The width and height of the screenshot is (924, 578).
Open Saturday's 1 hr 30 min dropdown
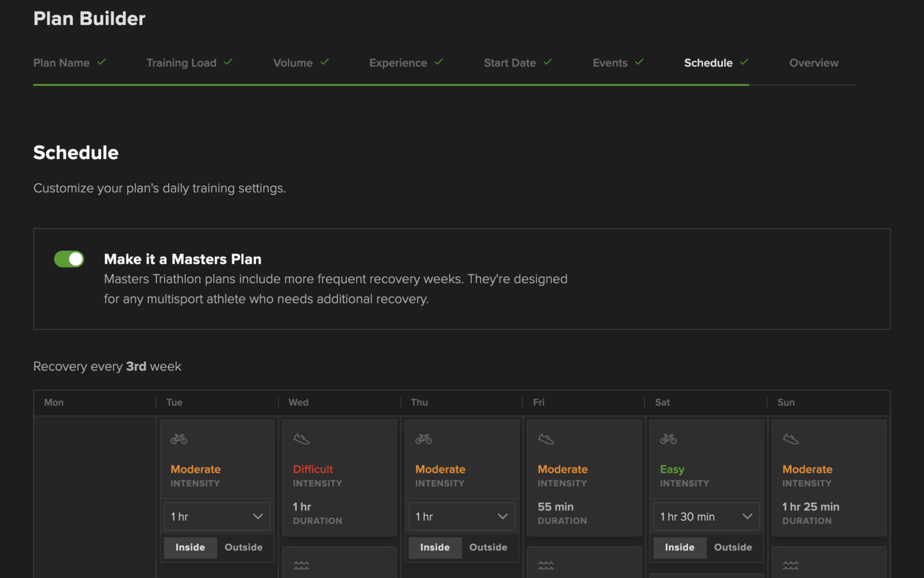click(x=706, y=516)
